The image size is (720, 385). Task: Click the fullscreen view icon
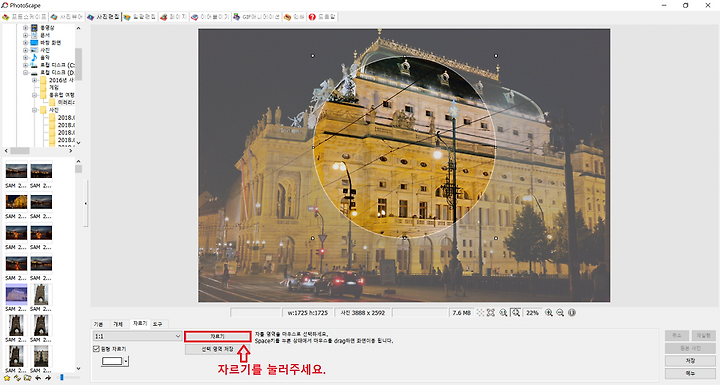click(491, 312)
